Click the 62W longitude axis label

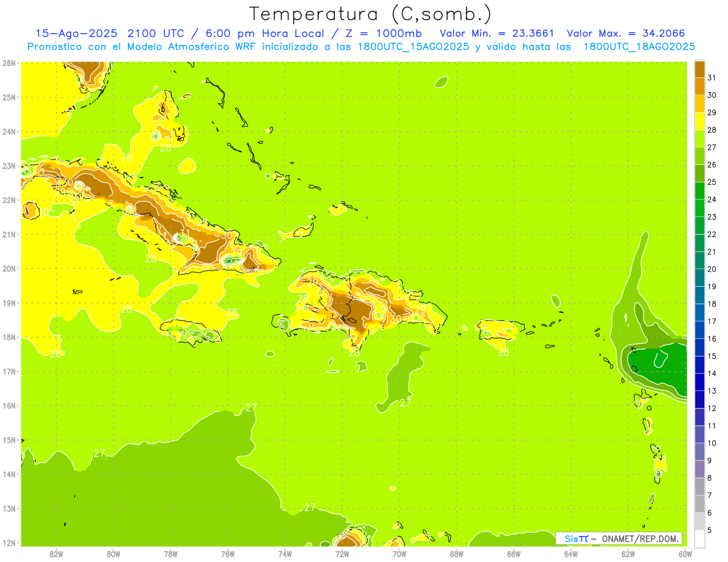[628, 553]
